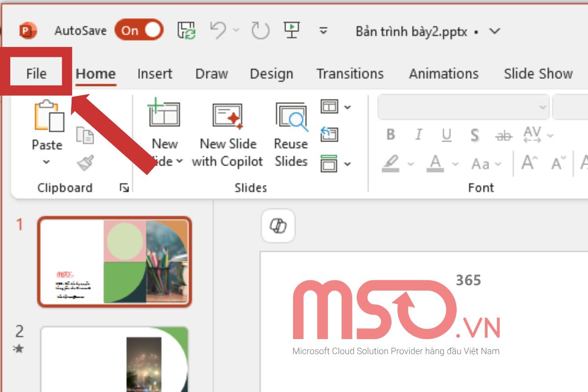Expand the Section dropdown arrow
The image size is (588, 392).
(347, 164)
